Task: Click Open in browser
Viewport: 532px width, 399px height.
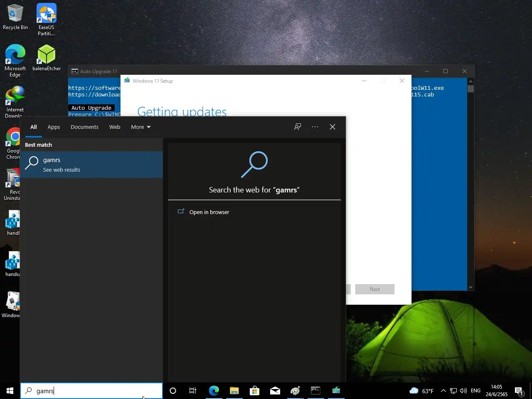Action: click(x=209, y=212)
